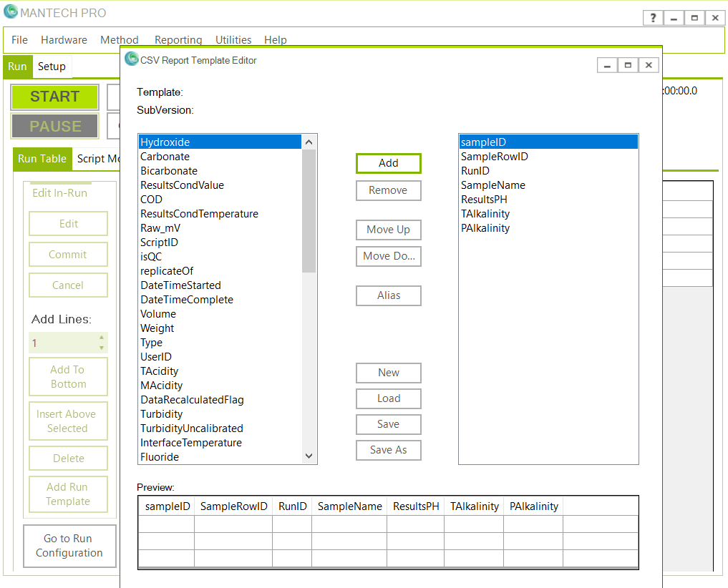Image resolution: width=728 pixels, height=588 pixels.
Task: Select Volume in the fields list
Action: click(x=220, y=314)
